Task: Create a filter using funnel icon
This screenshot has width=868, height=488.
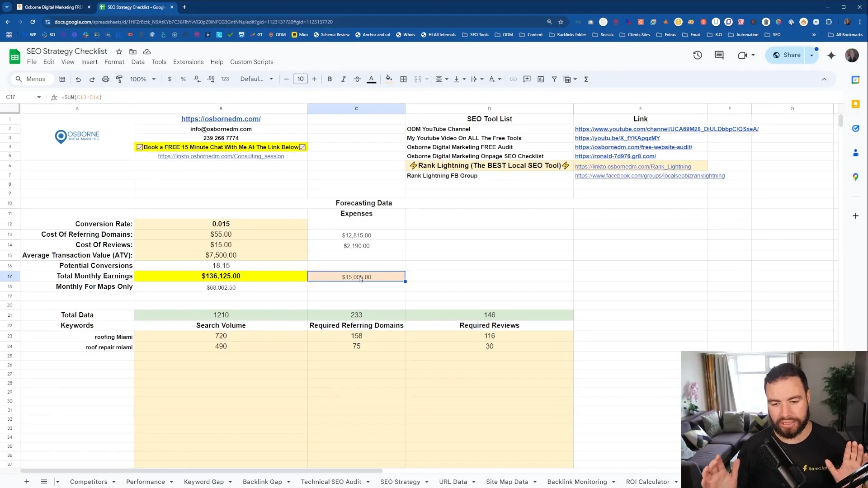Action: pyautogui.click(x=554, y=79)
